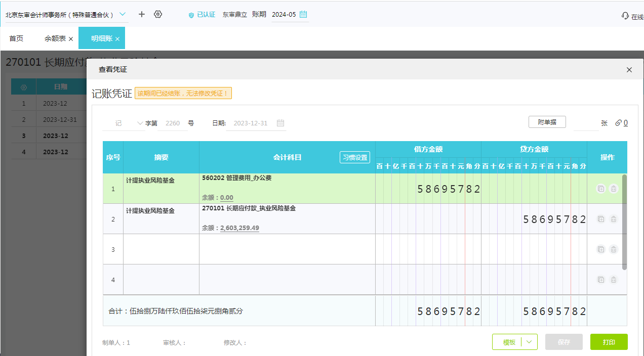
Task: Click the delete trash icon in row 2
Action: pyautogui.click(x=614, y=219)
